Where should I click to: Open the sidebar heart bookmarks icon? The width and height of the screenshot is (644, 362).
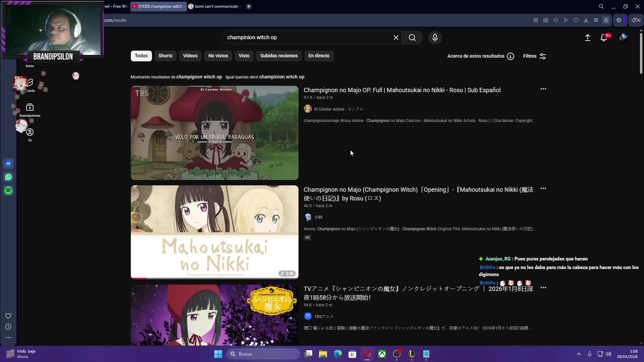(x=8, y=316)
